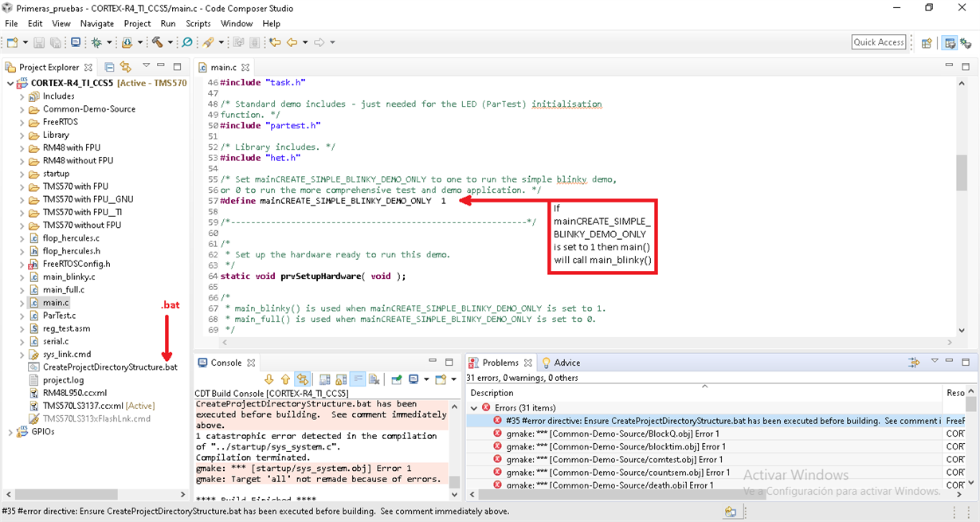Open the Window menu
The height and width of the screenshot is (522, 980).
[236, 24]
